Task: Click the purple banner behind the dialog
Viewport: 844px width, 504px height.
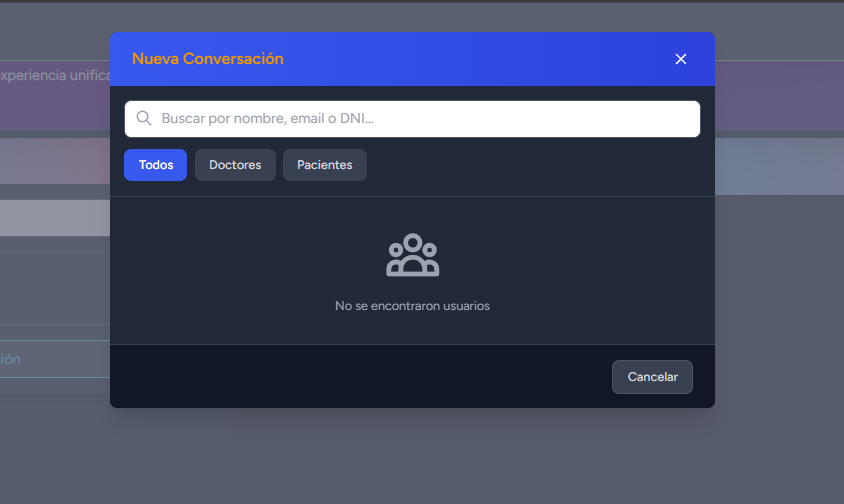Action: 780,95
